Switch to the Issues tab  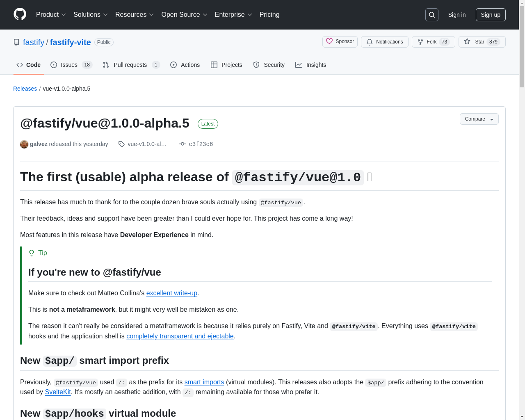click(71, 65)
